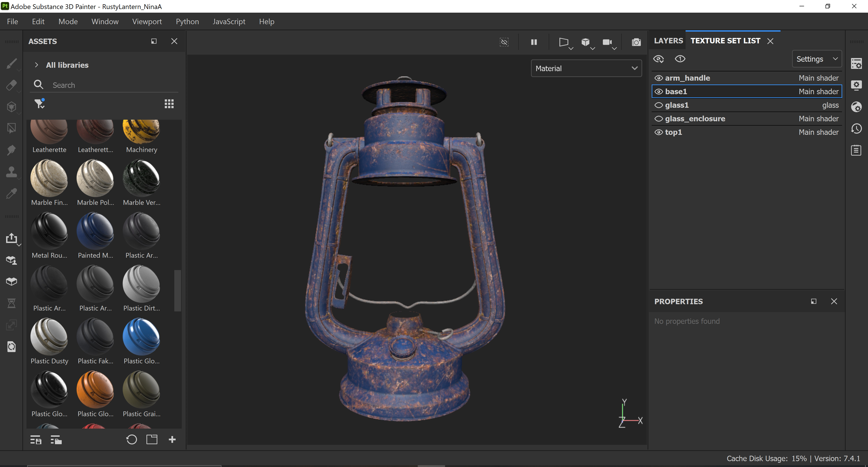Image resolution: width=868 pixels, height=467 pixels.
Task: Open the Mode menu
Action: click(x=68, y=21)
